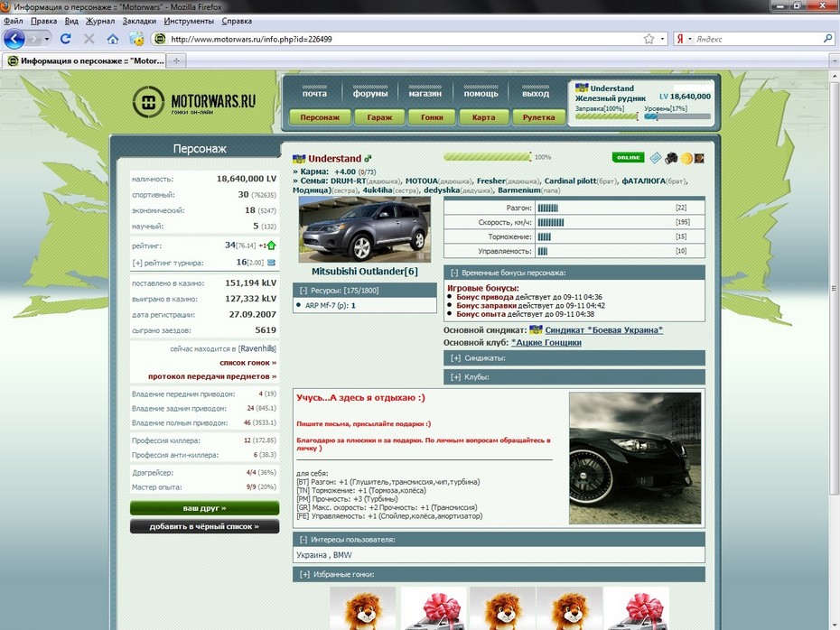This screenshot has width=840, height=630.
Task: Collapse Временные бонусы персонажа section
Action: point(454,273)
